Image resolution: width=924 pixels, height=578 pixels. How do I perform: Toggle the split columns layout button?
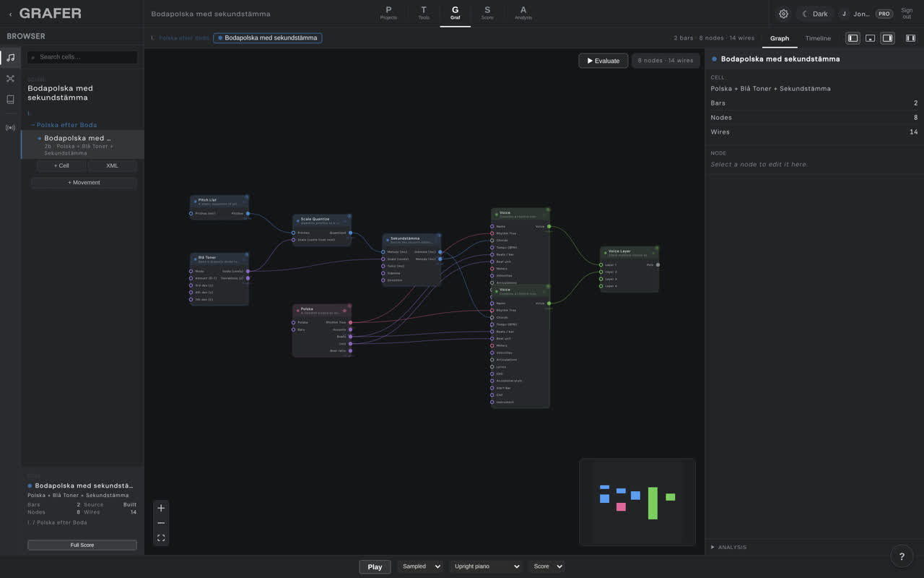(910, 38)
